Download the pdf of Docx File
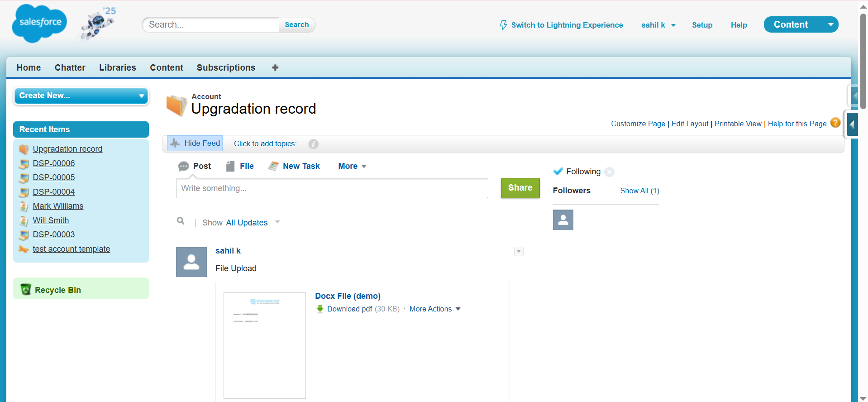This screenshot has height=402, width=868. pos(350,309)
